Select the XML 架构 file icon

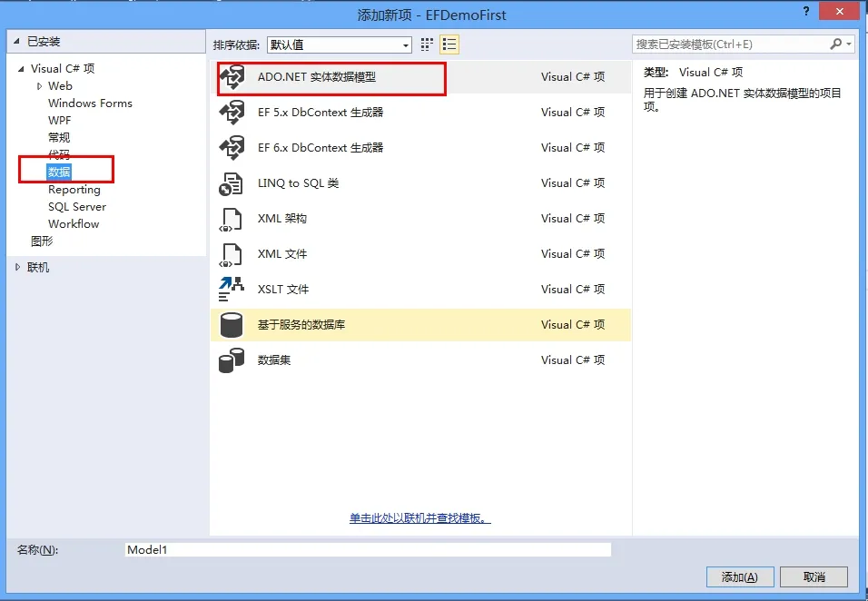(231, 219)
